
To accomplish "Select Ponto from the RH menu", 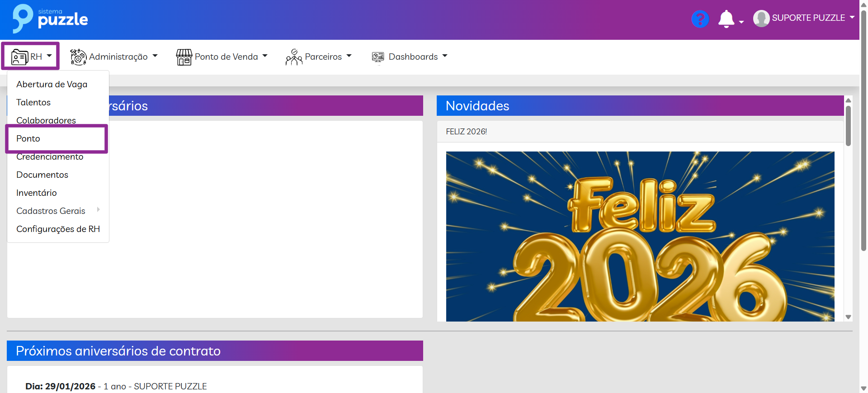I will click(x=28, y=139).
